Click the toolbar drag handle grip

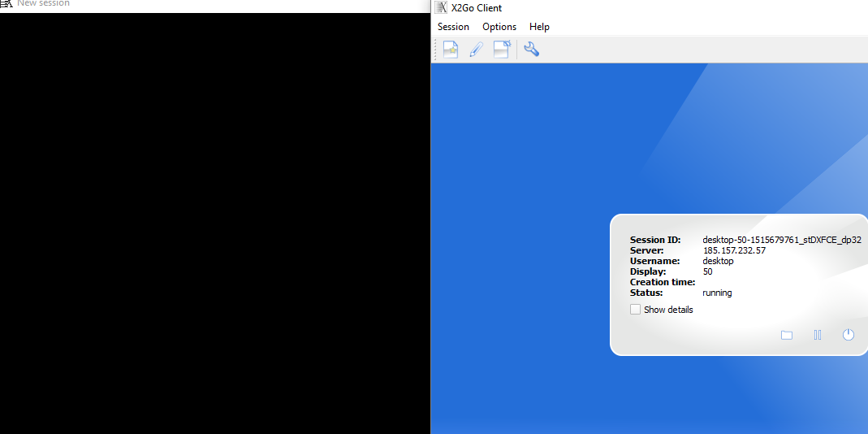[x=436, y=50]
